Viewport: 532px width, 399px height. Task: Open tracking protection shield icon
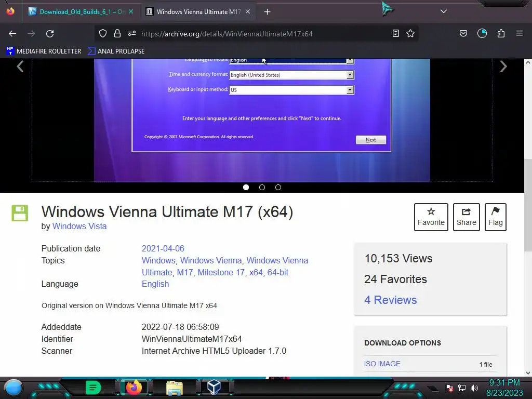pos(103,33)
